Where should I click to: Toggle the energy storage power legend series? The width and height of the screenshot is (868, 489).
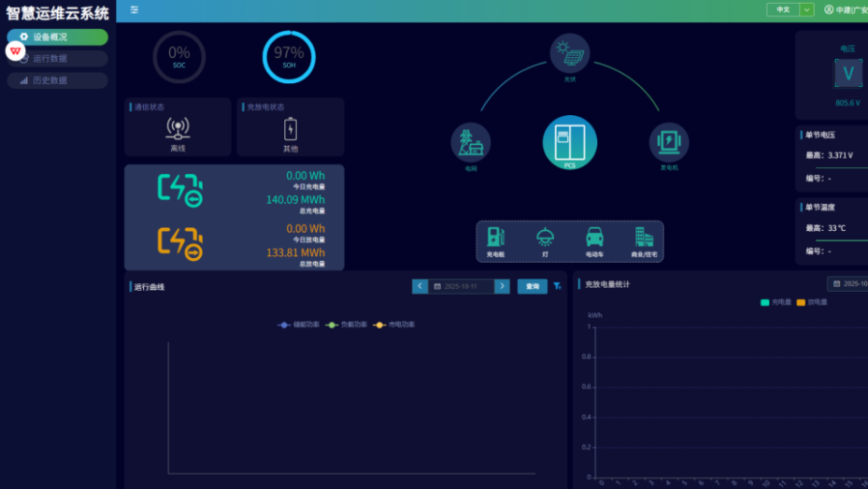pyautogui.click(x=299, y=324)
